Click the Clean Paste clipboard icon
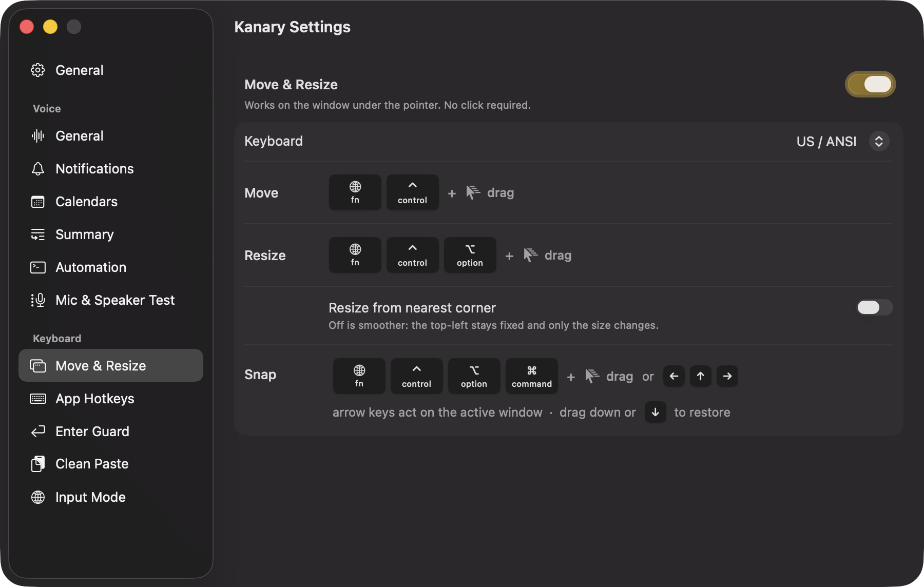The image size is (924, 587). click(38, 464)
